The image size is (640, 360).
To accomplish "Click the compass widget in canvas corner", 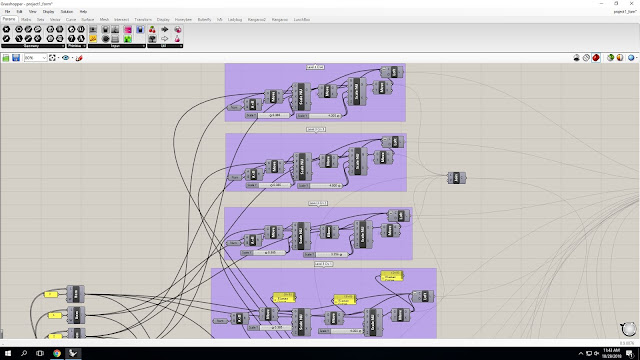I will click(629, 329).
